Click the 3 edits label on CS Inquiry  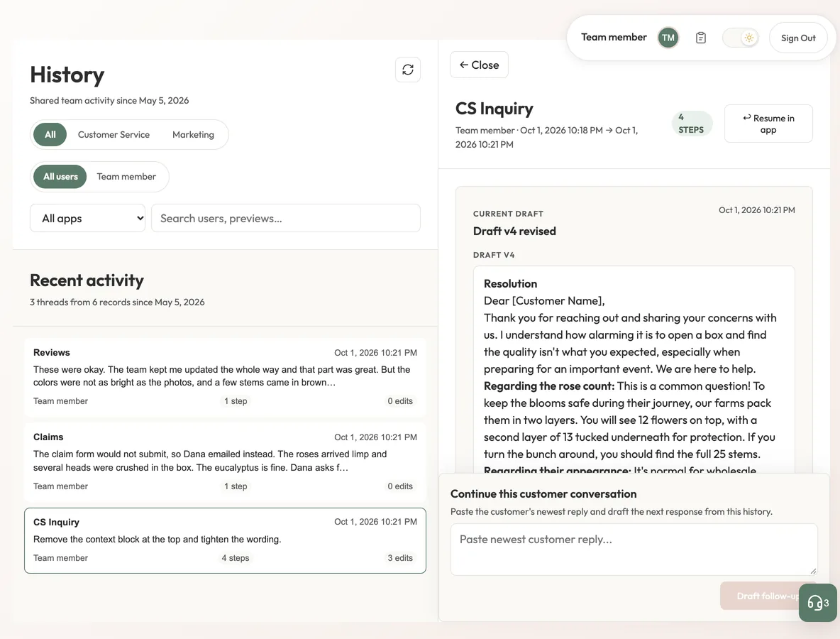click(x=400, y=558)
